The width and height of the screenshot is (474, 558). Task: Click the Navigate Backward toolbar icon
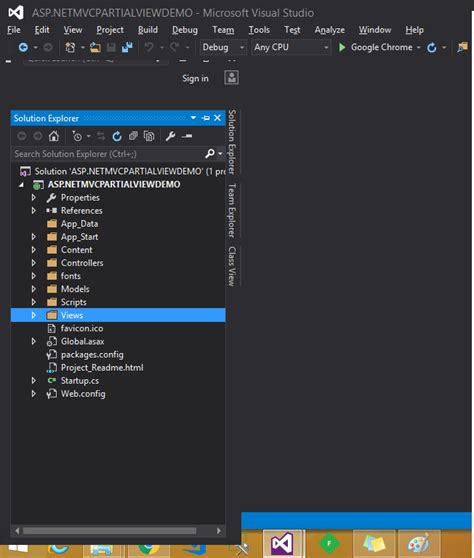tap(23, 47)
